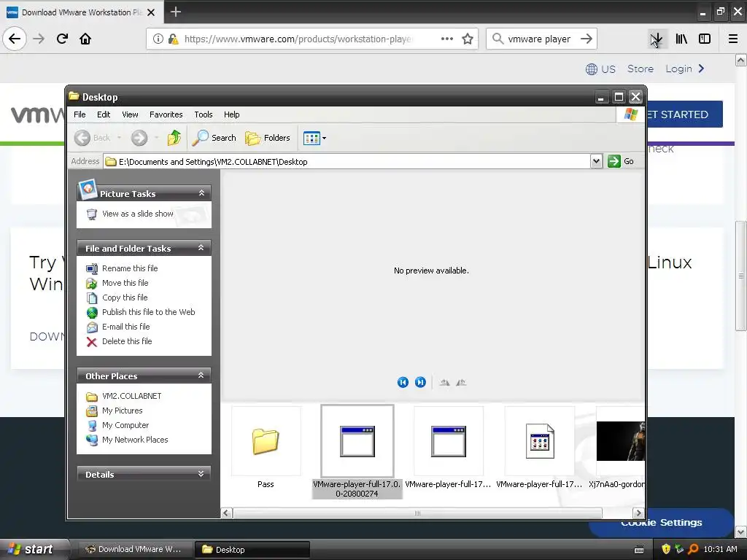
Task: Click the Explorer Search toolbar button
Action: [214, 138]
